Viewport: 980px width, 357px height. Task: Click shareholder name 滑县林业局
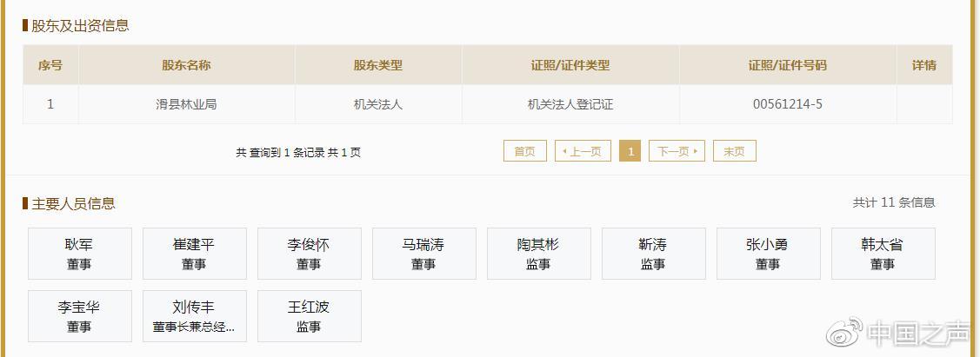click(186, 104)
